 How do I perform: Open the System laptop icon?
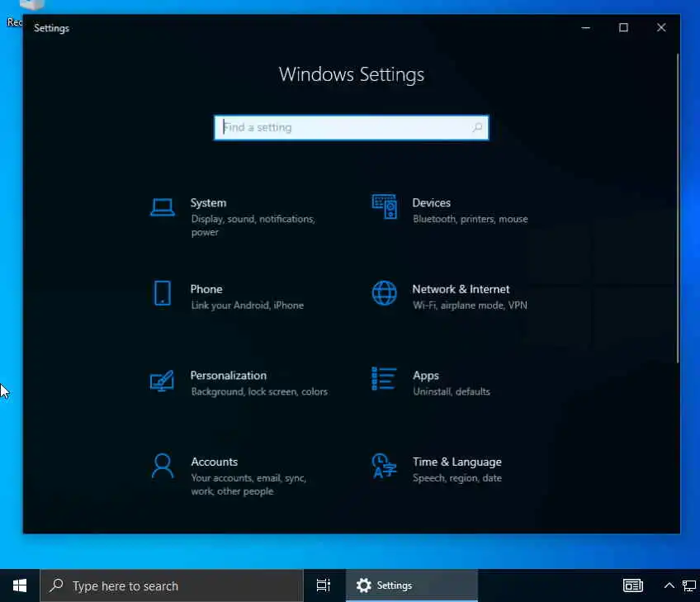click(x=162, y=207)
